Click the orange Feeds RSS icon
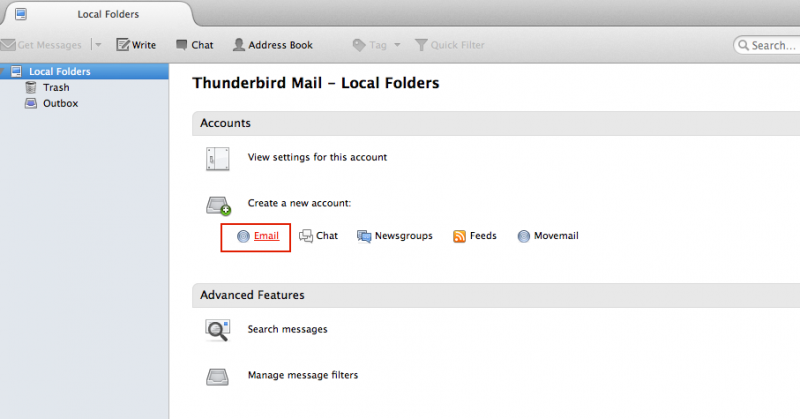The height and width of the screenshot is (419, 800). click(459, 236)
